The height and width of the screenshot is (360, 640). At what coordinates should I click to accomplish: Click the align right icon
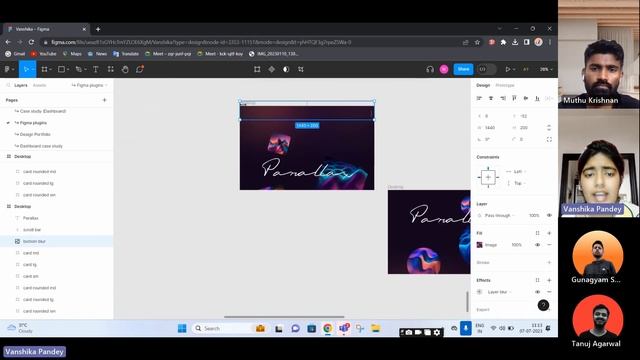coord(503,98)
